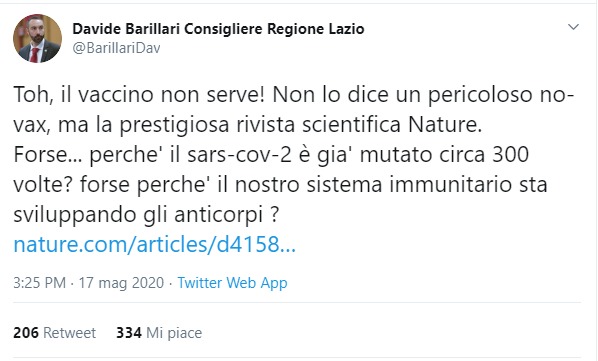Click the phrase "mutato circa 300"
Image resolution: width=598 pixels, height=361 pixels.
click(x=444, y=154)
